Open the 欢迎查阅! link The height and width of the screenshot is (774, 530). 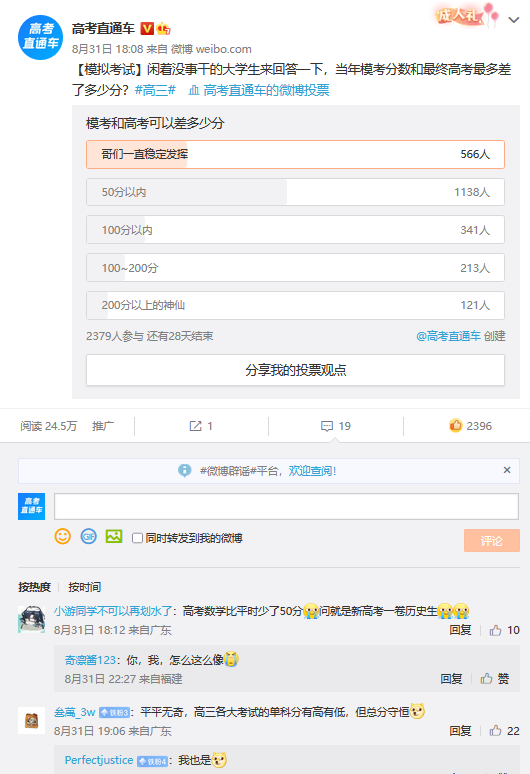coord(312,471)
